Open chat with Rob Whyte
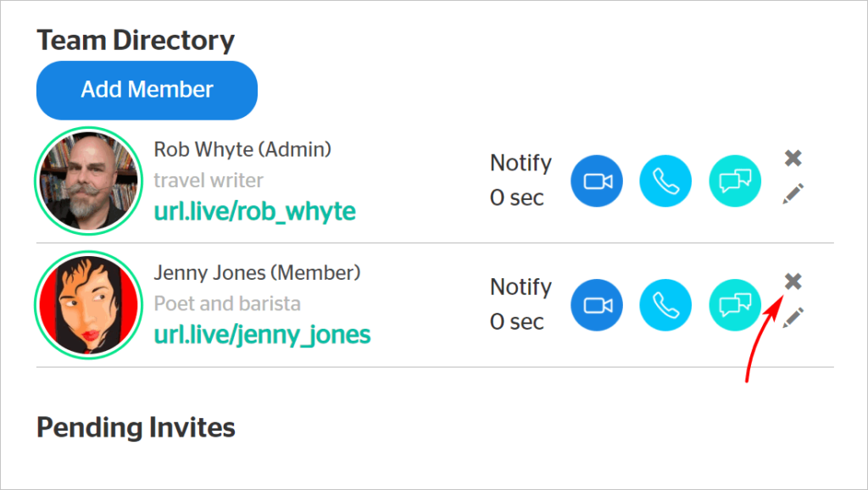 tap(735, 181)
